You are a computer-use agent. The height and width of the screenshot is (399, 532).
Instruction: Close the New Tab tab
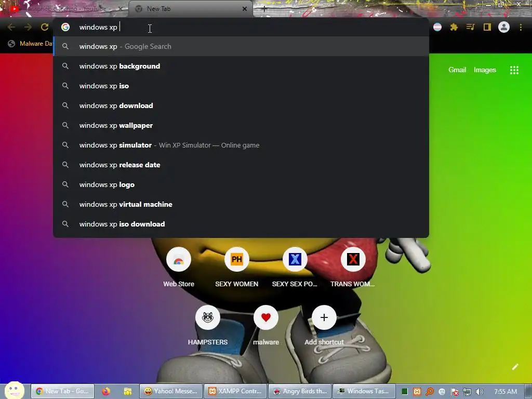(x=245, y=9)
